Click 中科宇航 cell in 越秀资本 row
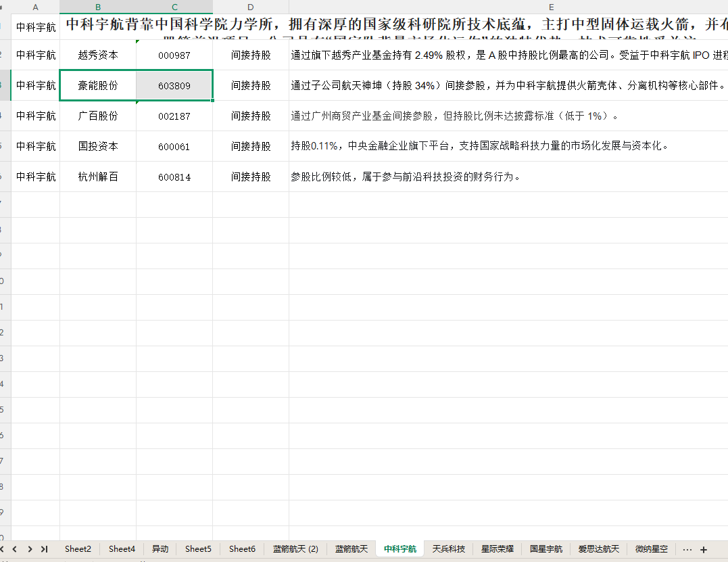This screenshot has width=728, height=562. click(x=35, y=55)
